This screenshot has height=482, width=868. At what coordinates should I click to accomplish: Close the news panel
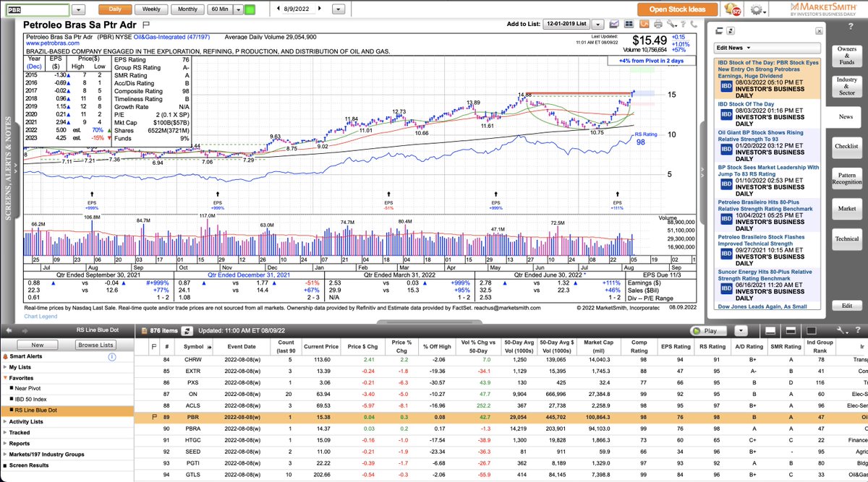[x=818, y=31]
